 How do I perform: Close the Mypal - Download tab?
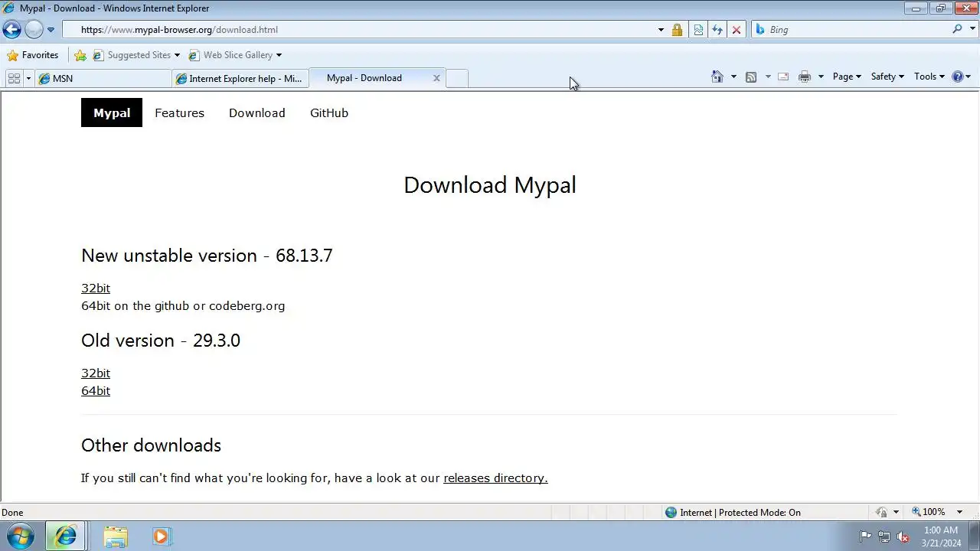(x=436, y=78)
